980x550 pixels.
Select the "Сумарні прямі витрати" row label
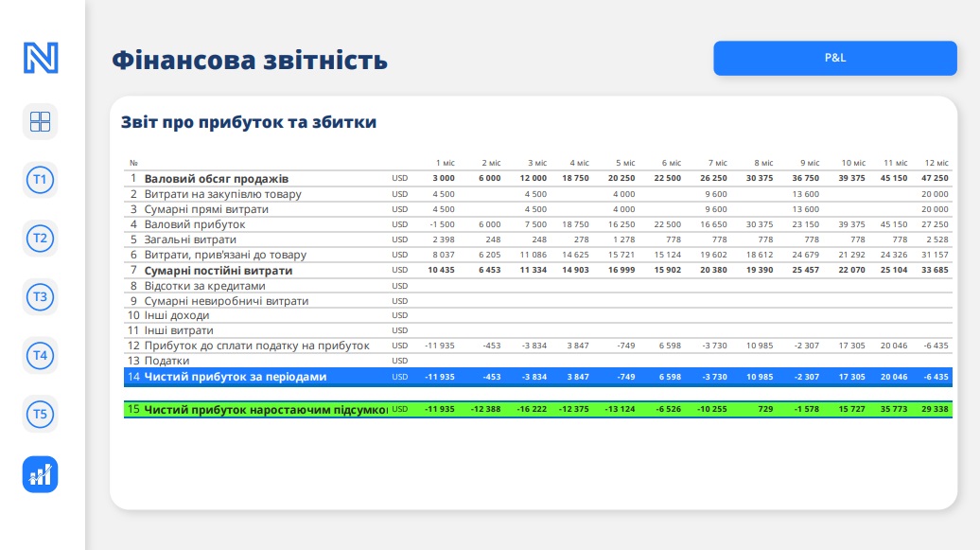coord(206,209)
